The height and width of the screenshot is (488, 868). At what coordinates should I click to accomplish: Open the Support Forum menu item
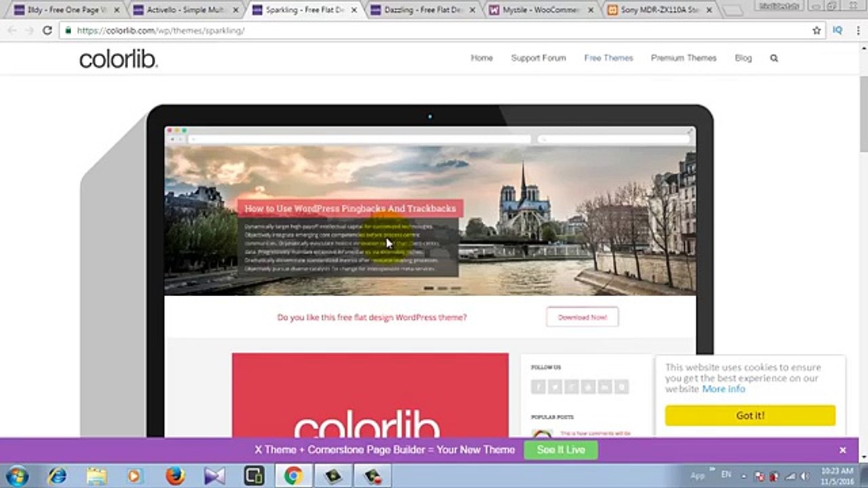[x=538, y=58]
